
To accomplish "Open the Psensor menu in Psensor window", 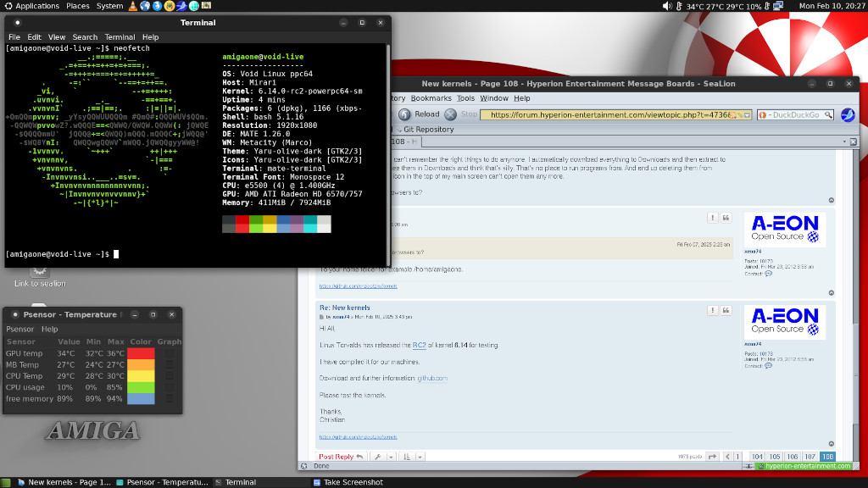I will [20, 330].
